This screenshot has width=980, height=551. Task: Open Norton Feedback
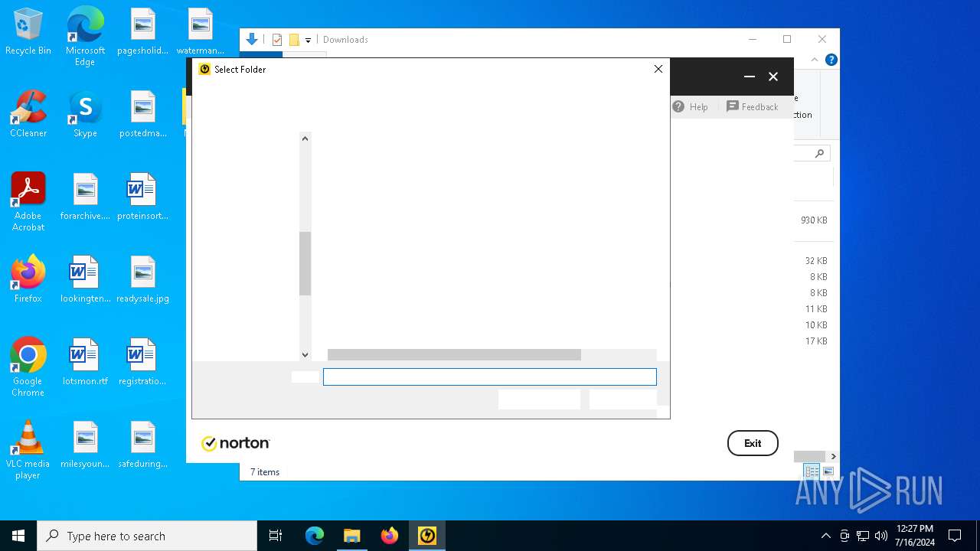pos(752,107)
